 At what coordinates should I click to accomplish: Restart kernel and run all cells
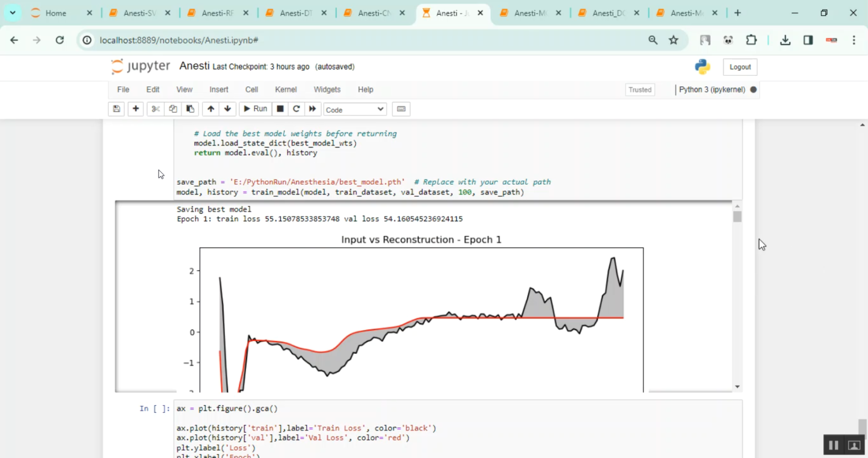tap(312, 109)
